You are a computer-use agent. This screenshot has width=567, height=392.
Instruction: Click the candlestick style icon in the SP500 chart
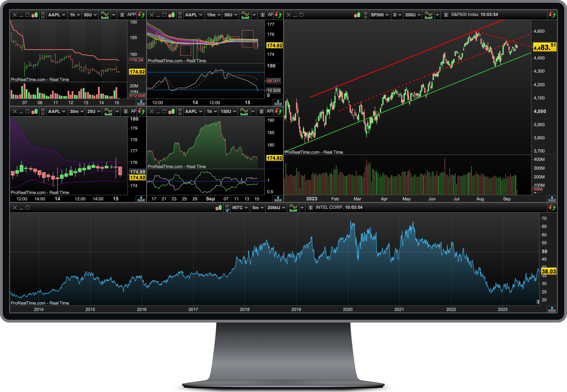click(357, 15)
